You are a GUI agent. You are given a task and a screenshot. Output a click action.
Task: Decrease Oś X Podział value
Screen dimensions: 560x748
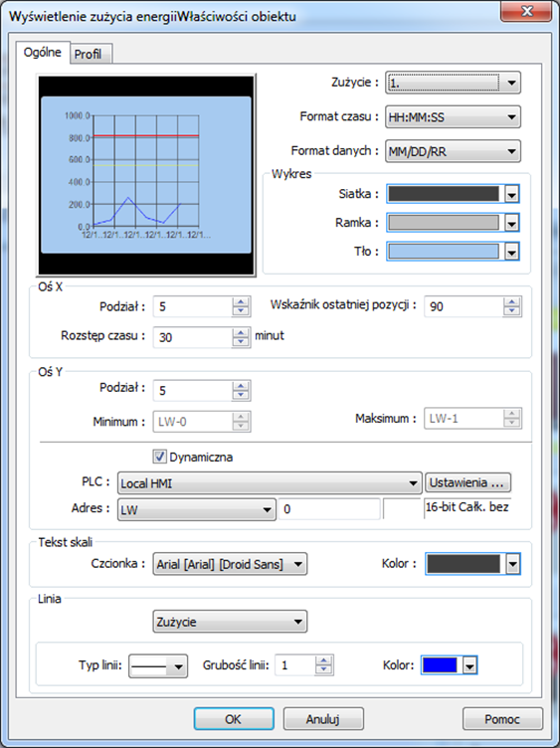[241, 311]
